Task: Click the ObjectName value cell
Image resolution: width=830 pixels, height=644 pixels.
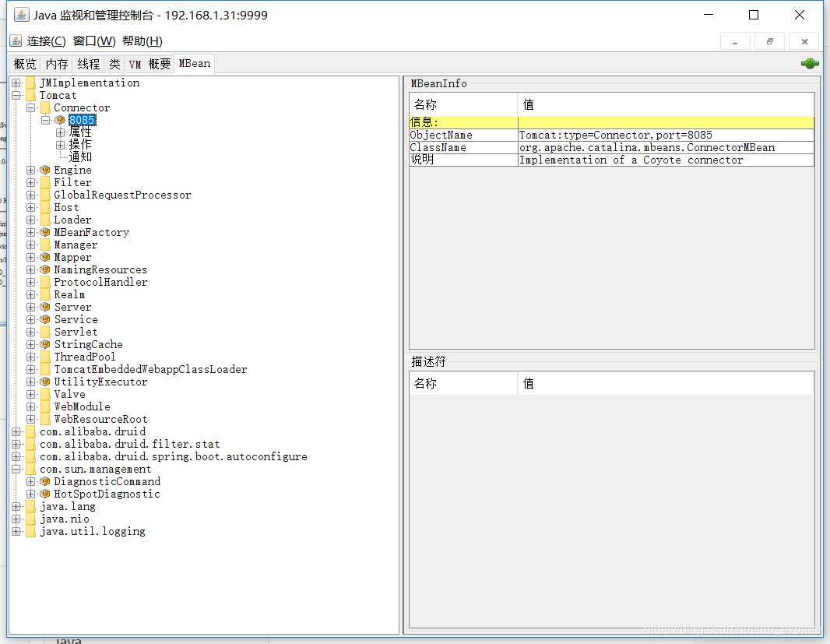Action: pos(666,135)
